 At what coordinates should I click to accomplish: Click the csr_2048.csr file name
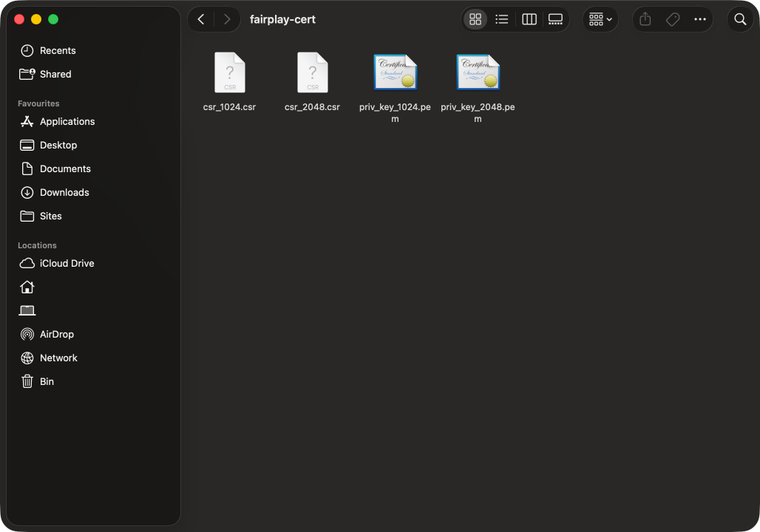pyautogui.click(x=312, y=107)
